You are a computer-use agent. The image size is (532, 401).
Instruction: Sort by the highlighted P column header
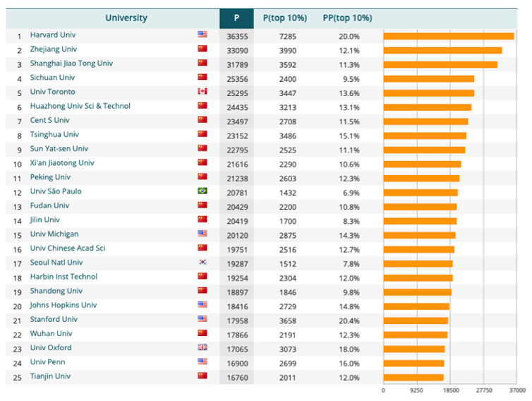(236, 18)
